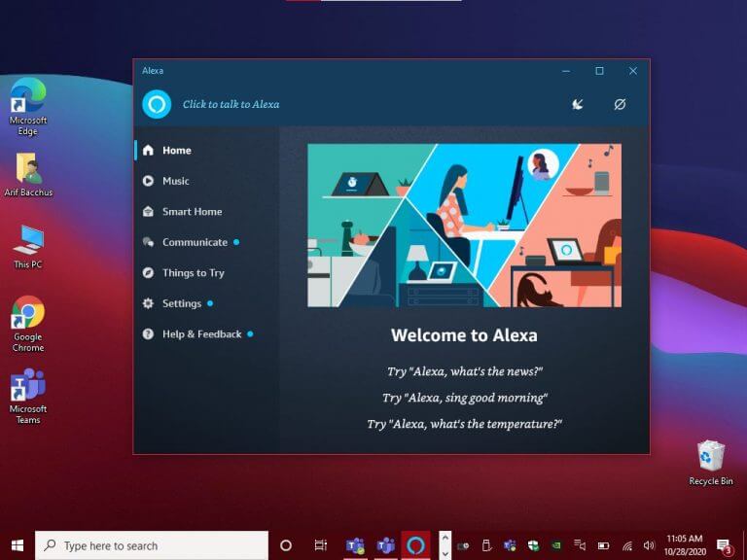Click the 'Type here to search' box
Image resolution: width=747 pixels, height=560 pixels.
coord(152,545)
